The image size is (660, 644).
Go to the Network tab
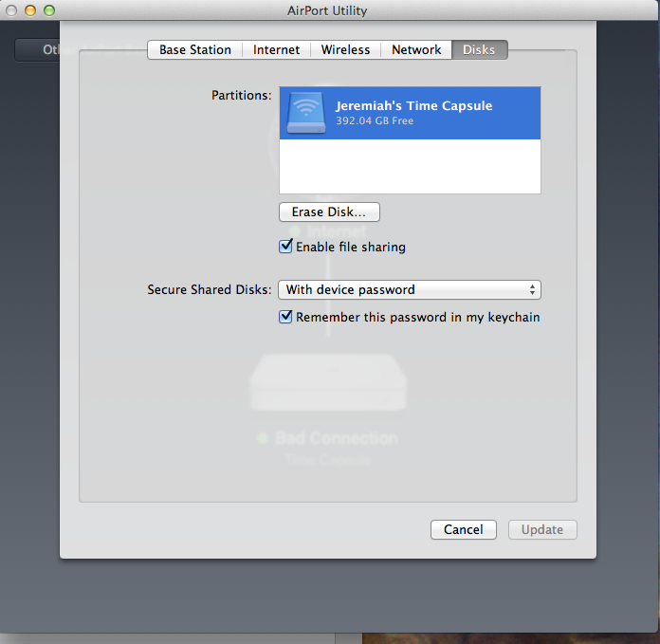416,49
